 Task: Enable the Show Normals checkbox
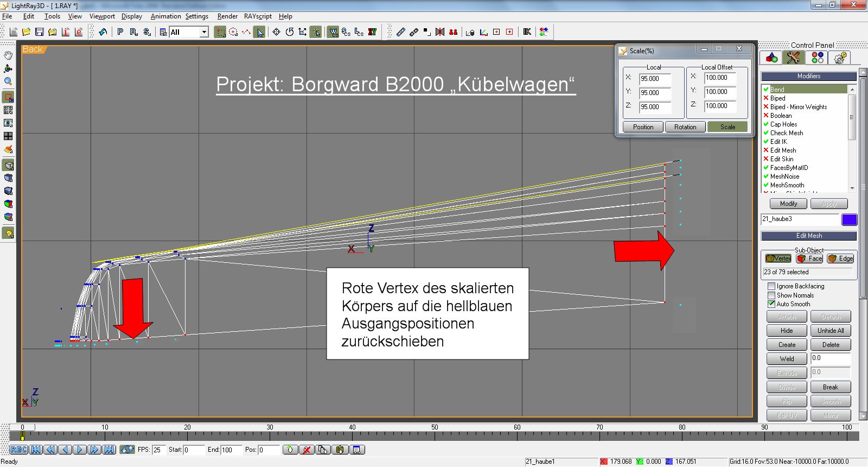coord(771,295)
